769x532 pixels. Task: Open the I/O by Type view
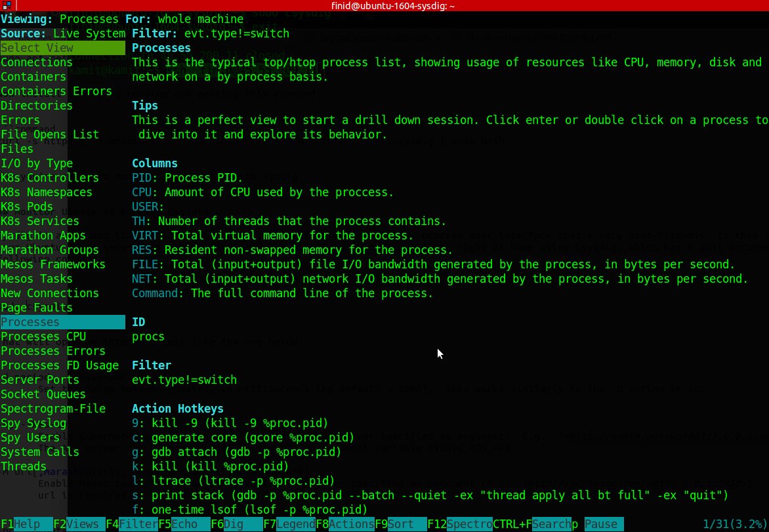(x=36, y=163)
